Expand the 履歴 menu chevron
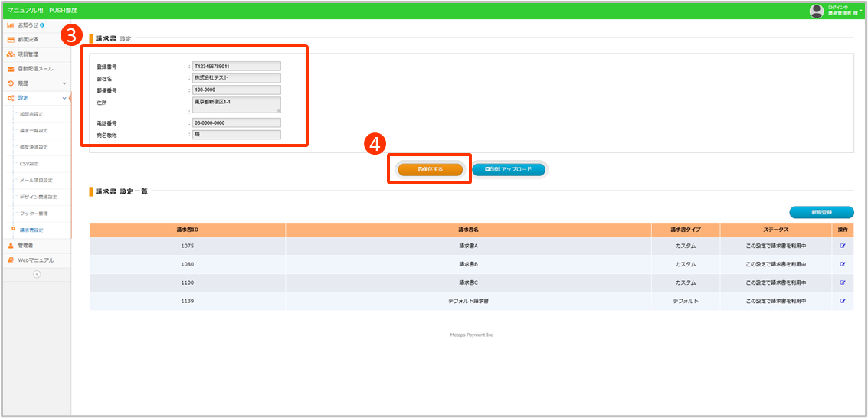Image resolution: width=868 pixels, height=418 pixels. (64, 83)
